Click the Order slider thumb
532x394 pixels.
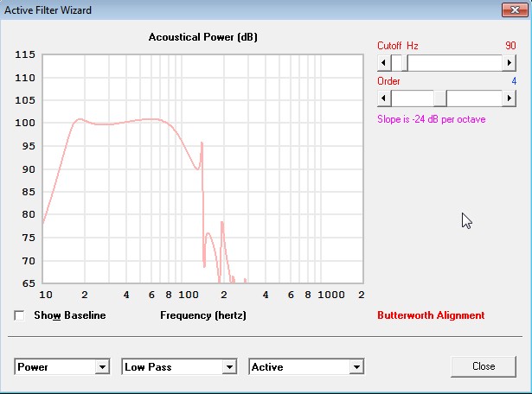pos(440,98)
